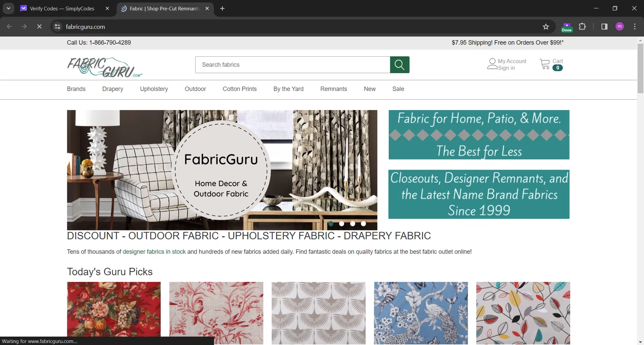Bookmark this page with the star icon
This screenshot has width=644, height=345.
tap(546, 27)
